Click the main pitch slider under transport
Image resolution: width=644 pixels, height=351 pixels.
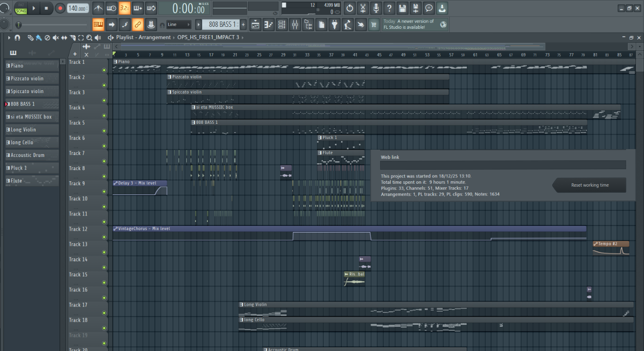[52, 24]
